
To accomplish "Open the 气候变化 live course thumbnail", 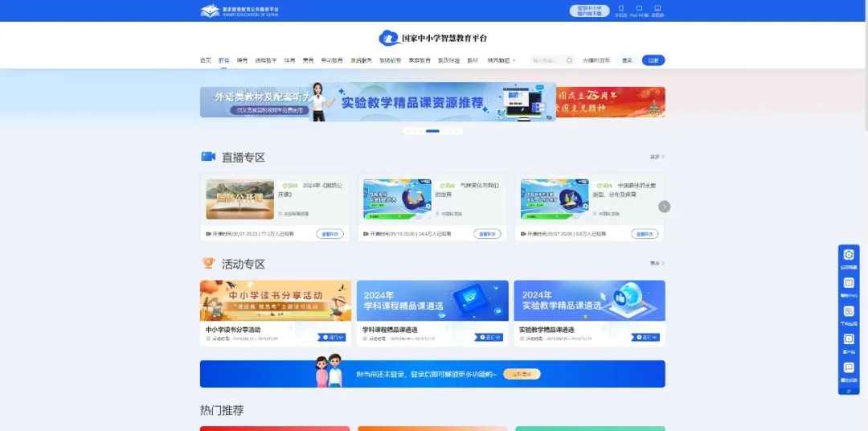I will [397, 199].
